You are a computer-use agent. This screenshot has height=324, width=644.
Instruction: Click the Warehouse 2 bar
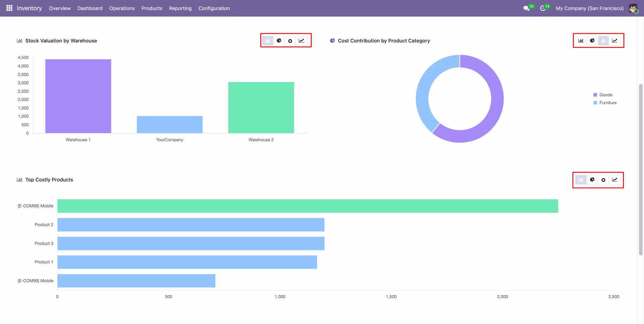click(x=261, y=108)
